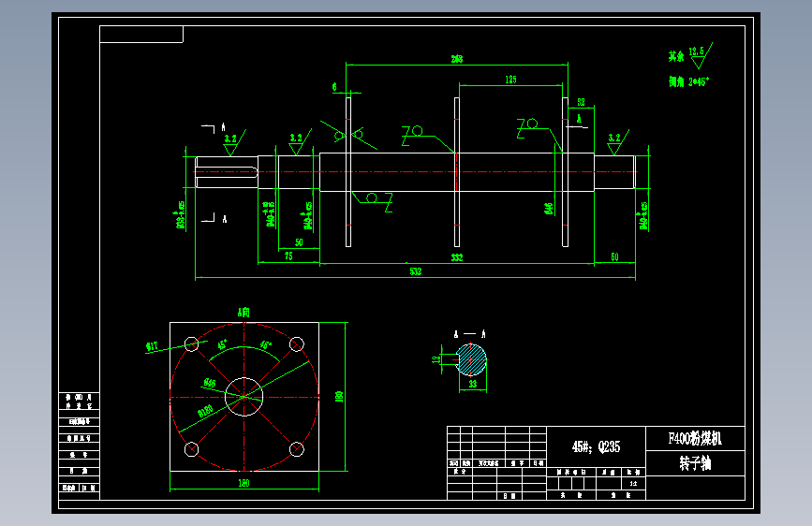Viewport: 812px width, 526px height.
Task: Click the 52 dimension label
Action: (x=581, y=102)
